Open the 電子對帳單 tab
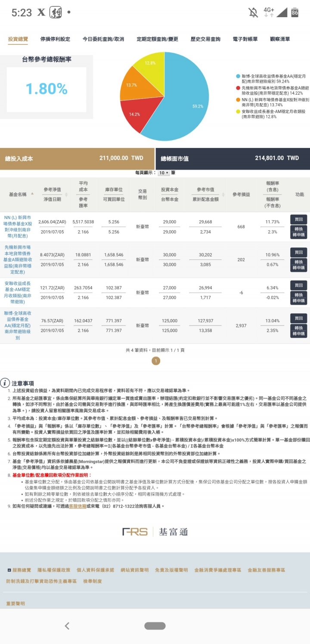This screenshot has width=310, height=644. tap(245, 39)
